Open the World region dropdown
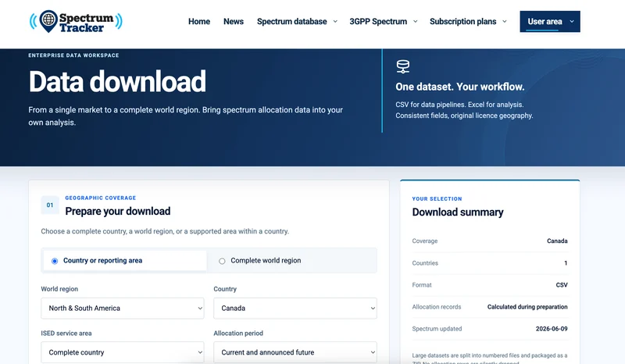 123,309
